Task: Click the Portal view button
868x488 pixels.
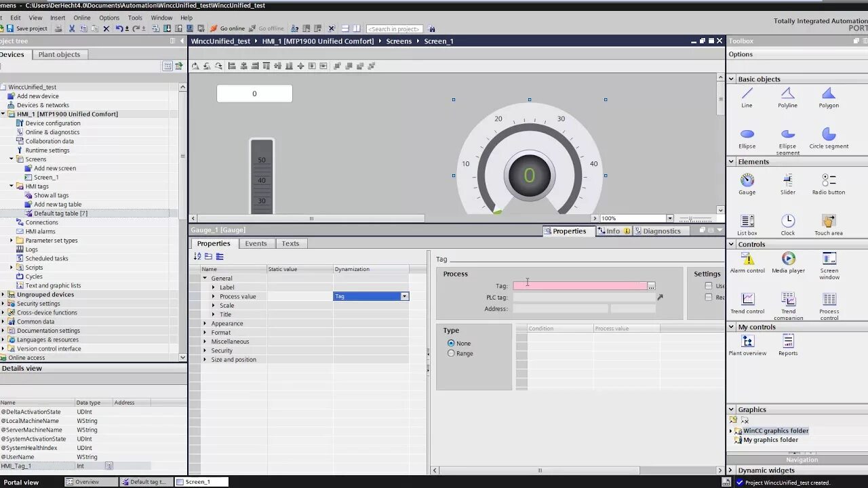Action: (21, 482)
